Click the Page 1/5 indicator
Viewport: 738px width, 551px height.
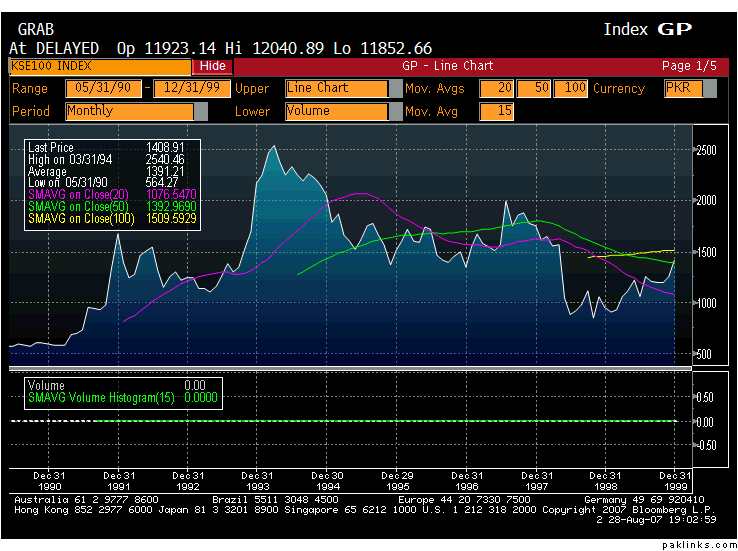coord(689,66)
